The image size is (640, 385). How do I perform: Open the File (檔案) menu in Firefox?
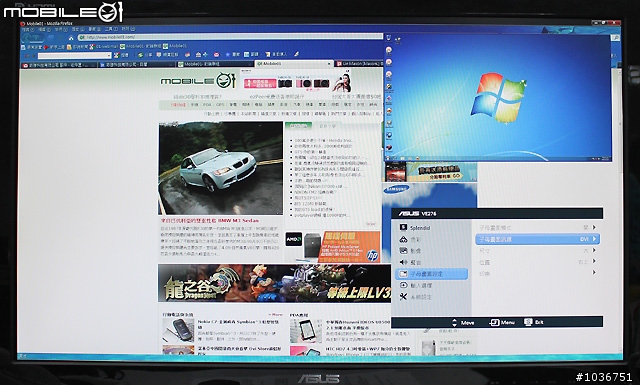(28, 29)
